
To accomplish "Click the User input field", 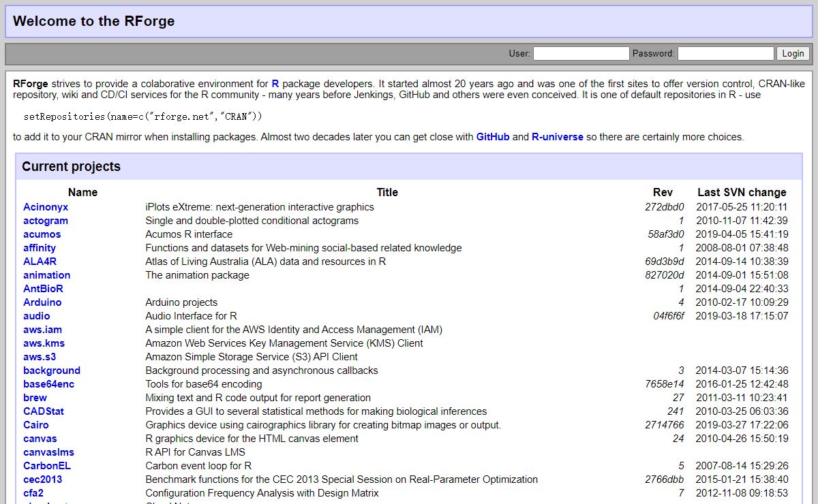I will click(581, 53).
